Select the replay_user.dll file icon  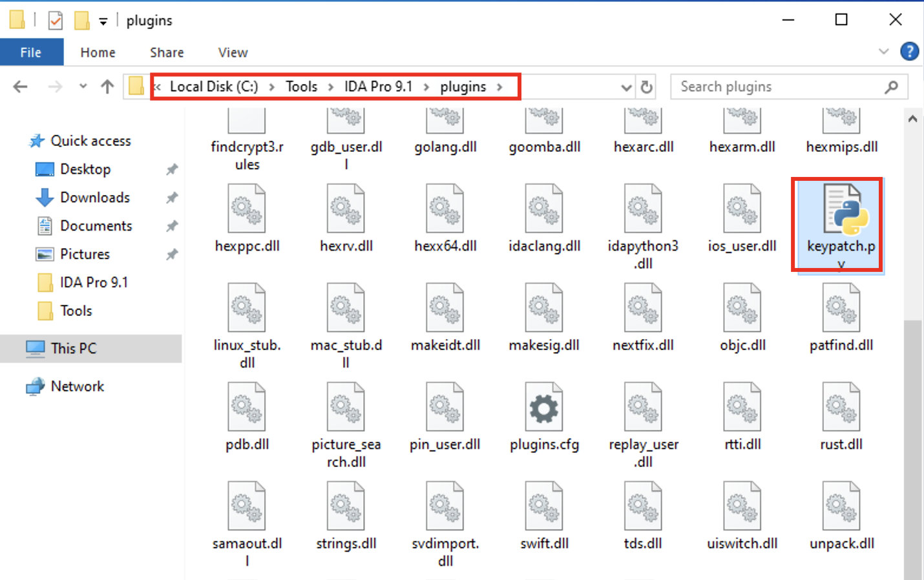643,407
